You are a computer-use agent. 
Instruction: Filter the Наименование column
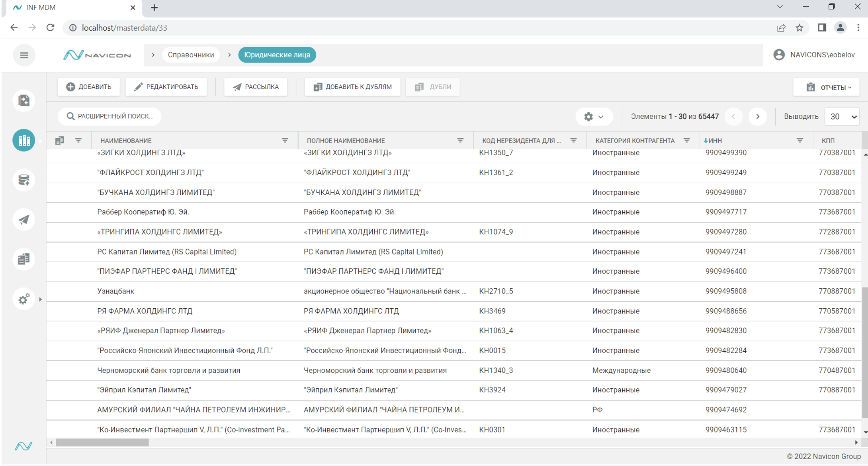[x=285, y=140]
